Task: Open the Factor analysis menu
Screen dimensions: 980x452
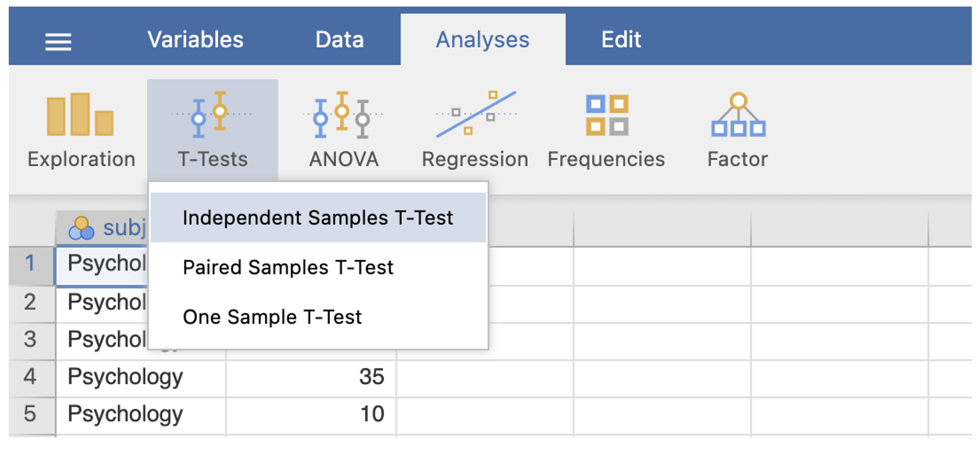Action: [x=737, y=129]
